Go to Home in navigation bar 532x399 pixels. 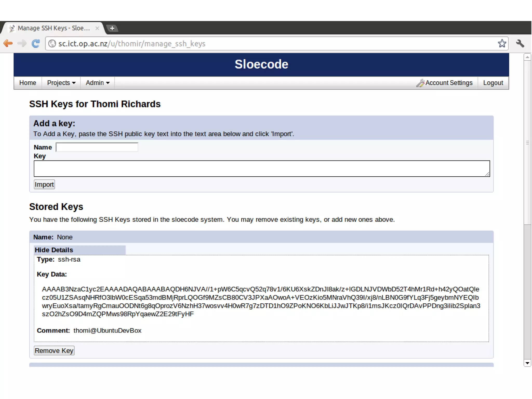28,83
